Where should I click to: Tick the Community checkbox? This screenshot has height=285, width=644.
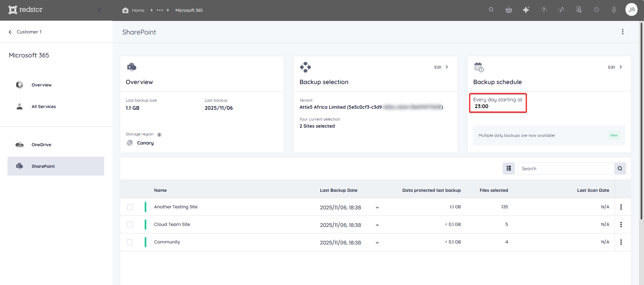[130, 242]
